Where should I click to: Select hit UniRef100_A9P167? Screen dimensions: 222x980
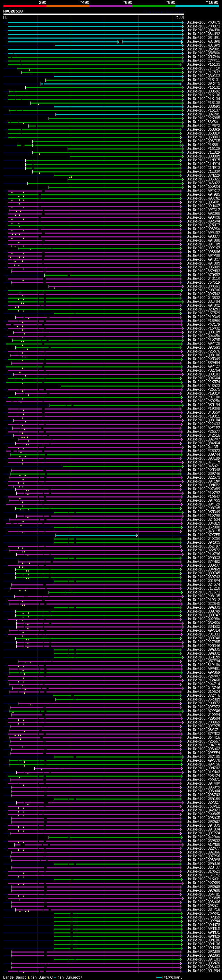pyautogui.click(x=203, y=248)
